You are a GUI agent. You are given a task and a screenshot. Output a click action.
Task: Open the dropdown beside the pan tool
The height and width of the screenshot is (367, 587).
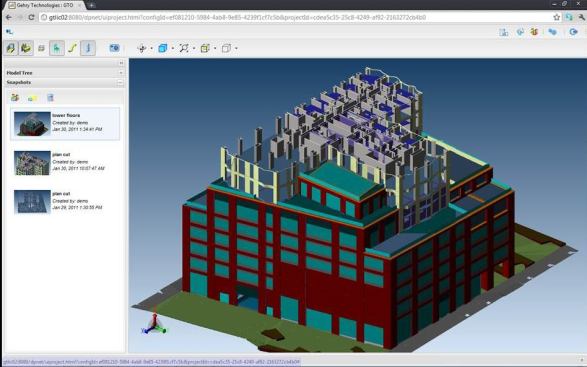coord(151,48)
